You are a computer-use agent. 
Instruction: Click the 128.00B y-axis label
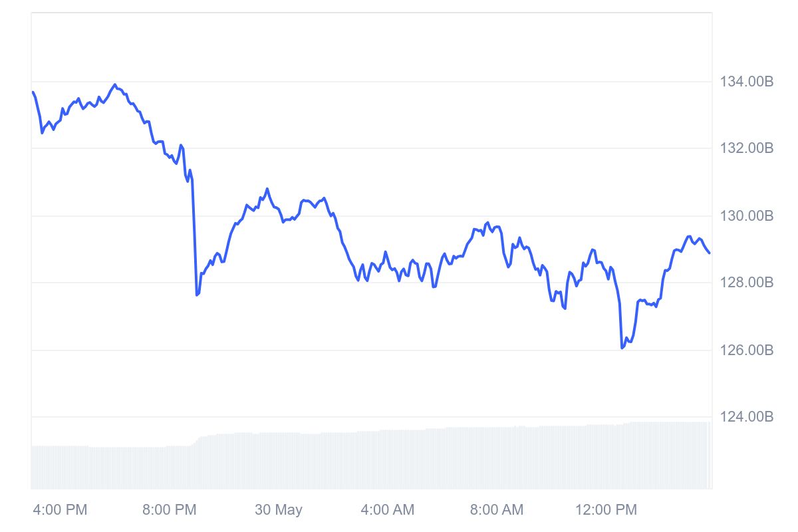pos(747,283)
